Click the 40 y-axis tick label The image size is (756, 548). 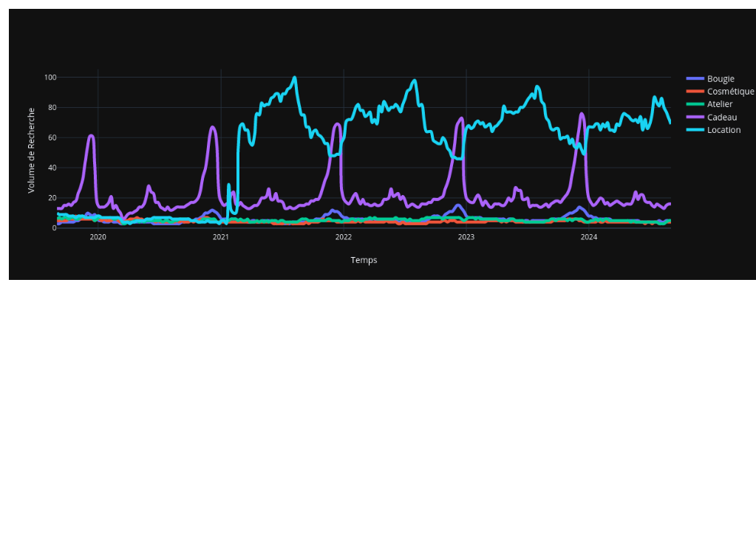pos(52,168)
